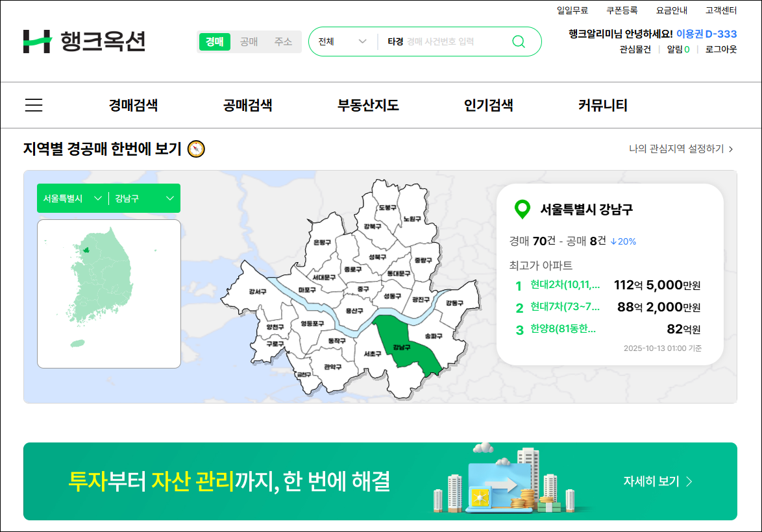
Task: Open the 경매검색 menu
Action: click(x=133, y=105)
